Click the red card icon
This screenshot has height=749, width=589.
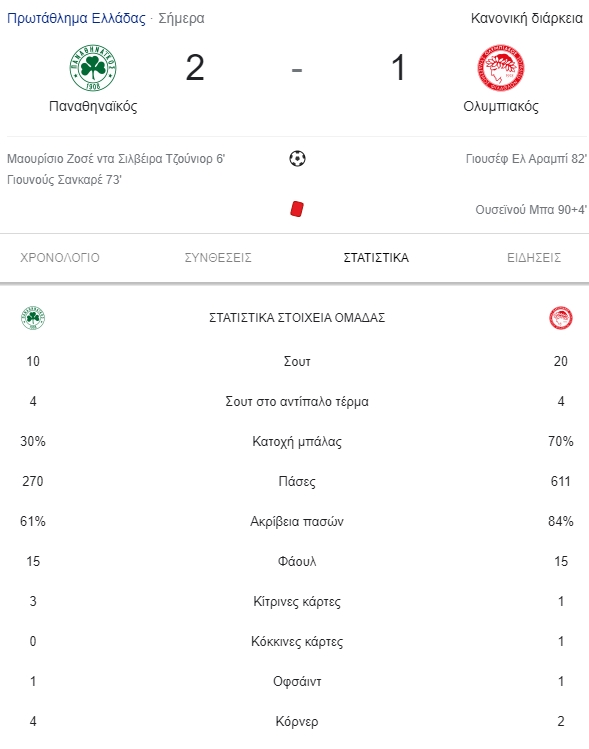[x=297, y=209]
